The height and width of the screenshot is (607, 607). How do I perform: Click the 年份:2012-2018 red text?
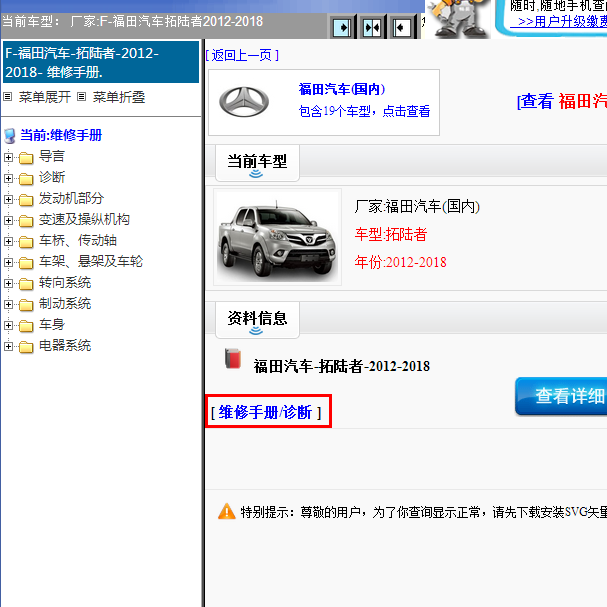coord(400,262)
